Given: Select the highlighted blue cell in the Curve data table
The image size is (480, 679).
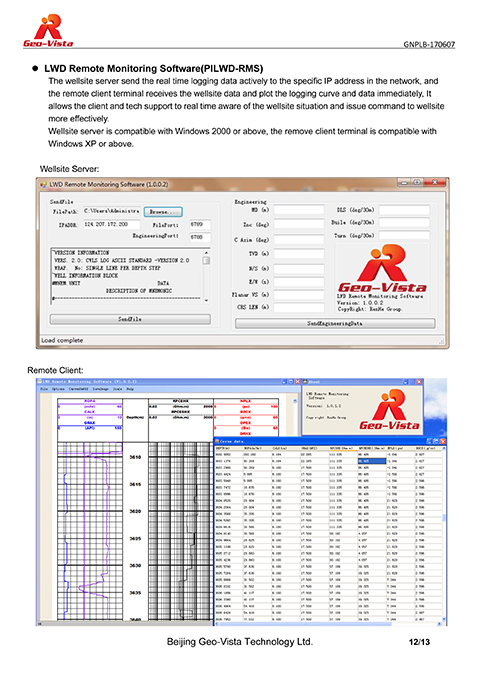Looking at the screenshot, I should [x=372, y=461].
